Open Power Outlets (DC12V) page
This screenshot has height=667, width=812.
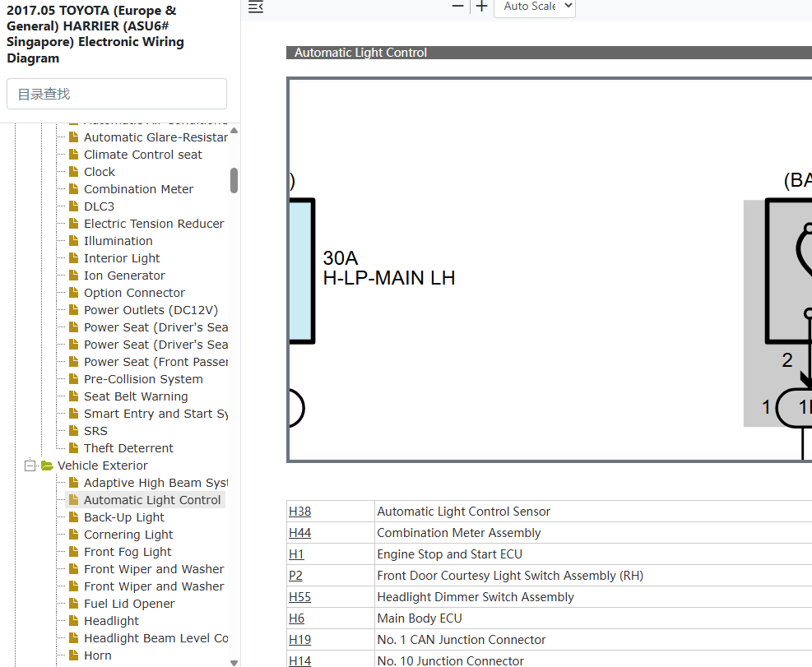tap(151, 310)
